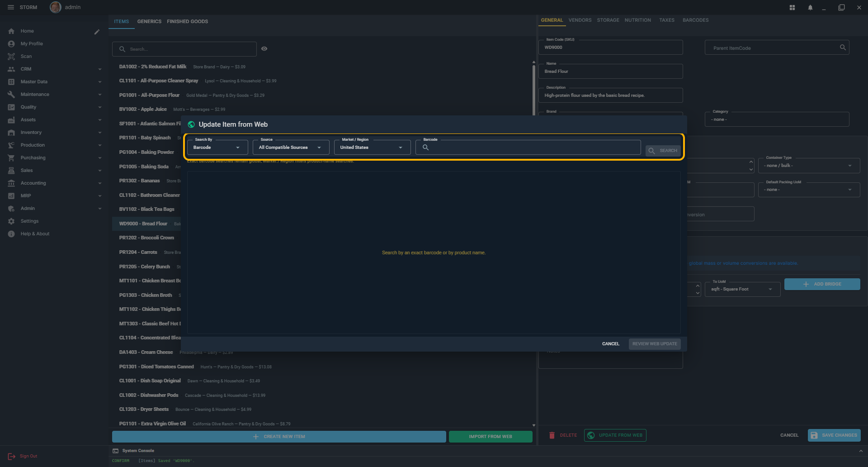Click the DELETE button

click(x=563, y=435)
